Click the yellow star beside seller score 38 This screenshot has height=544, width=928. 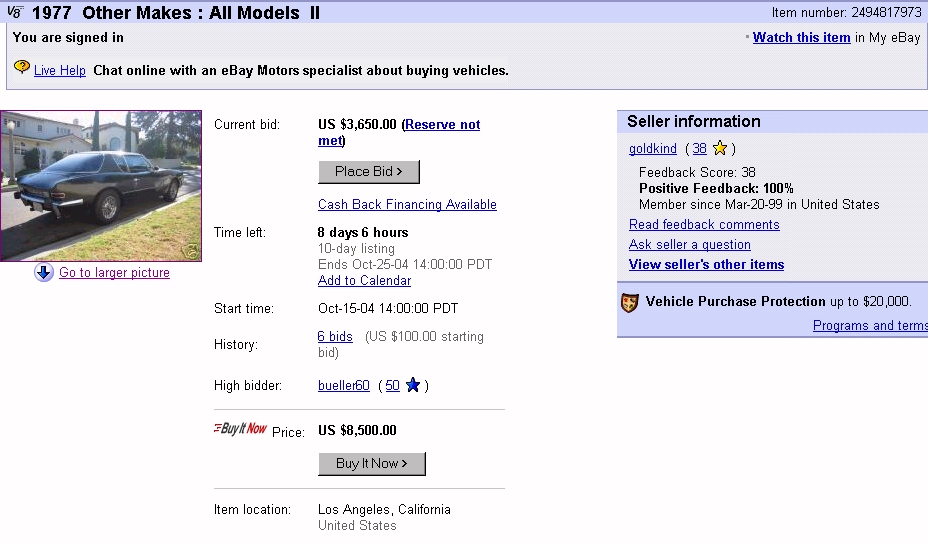click(x=720, y=149)
